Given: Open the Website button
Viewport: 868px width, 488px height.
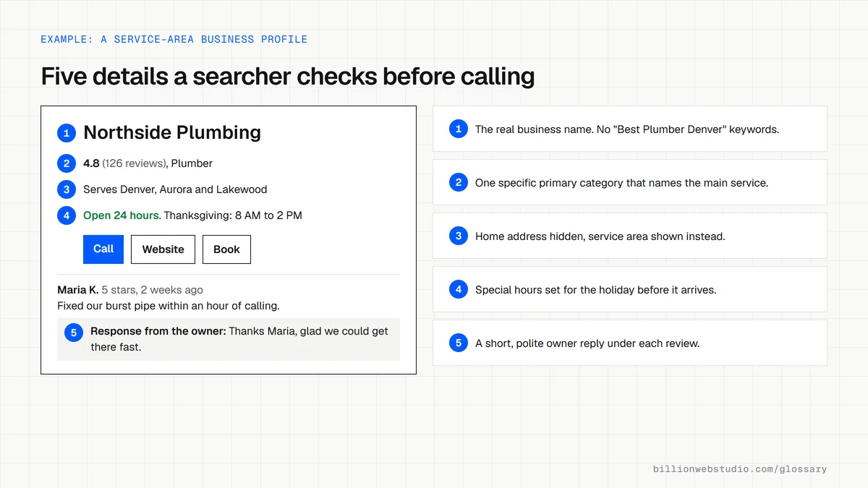Looking at the screenshot, I should coord(163,249).
